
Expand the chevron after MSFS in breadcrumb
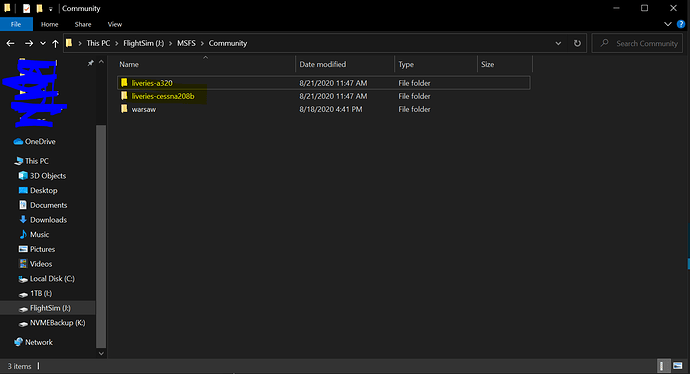[202, 44]
